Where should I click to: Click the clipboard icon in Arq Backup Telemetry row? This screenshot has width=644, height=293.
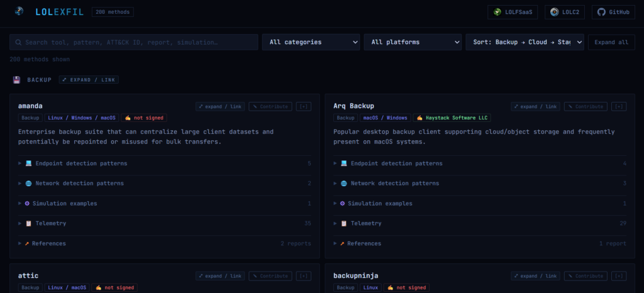(344, 223)
